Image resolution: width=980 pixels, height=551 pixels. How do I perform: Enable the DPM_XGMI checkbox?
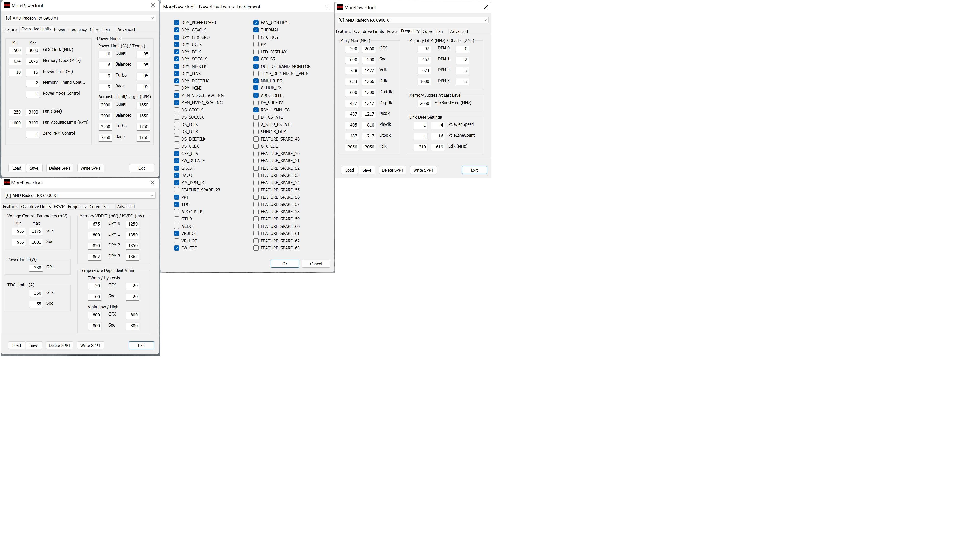click(x=177, y=88)
